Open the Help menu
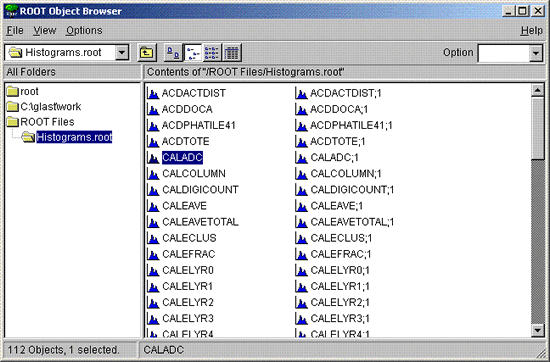 pos(531,31)
